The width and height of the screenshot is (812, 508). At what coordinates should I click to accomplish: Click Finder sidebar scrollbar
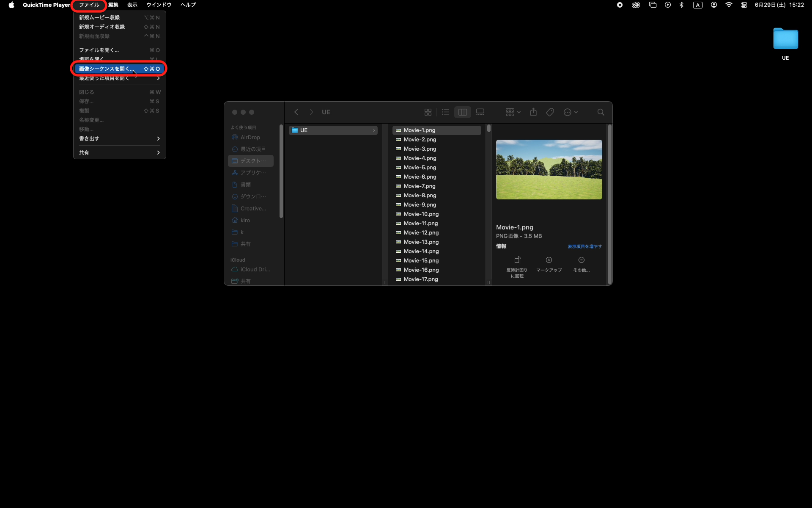click(281, 171)
